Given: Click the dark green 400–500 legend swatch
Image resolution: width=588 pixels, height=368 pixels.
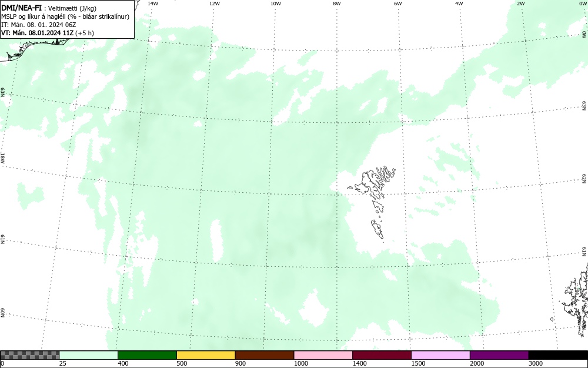Looking at the screenshot, I should (x=147, y=355).
